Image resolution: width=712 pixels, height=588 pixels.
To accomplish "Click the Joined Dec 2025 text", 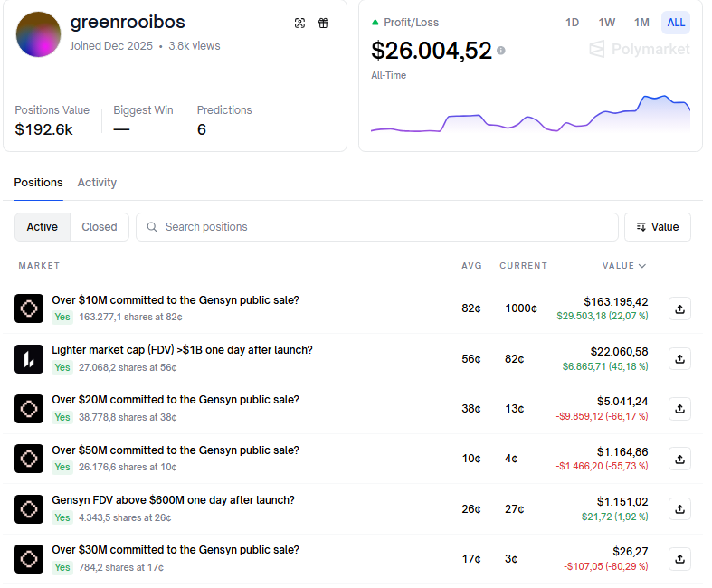I will click(111, 46).
